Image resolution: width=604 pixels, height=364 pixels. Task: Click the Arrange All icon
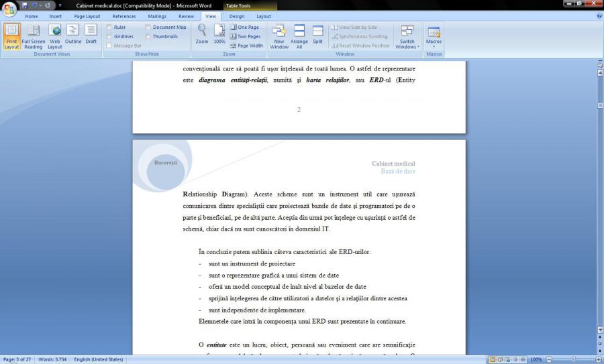click(299, 36)
